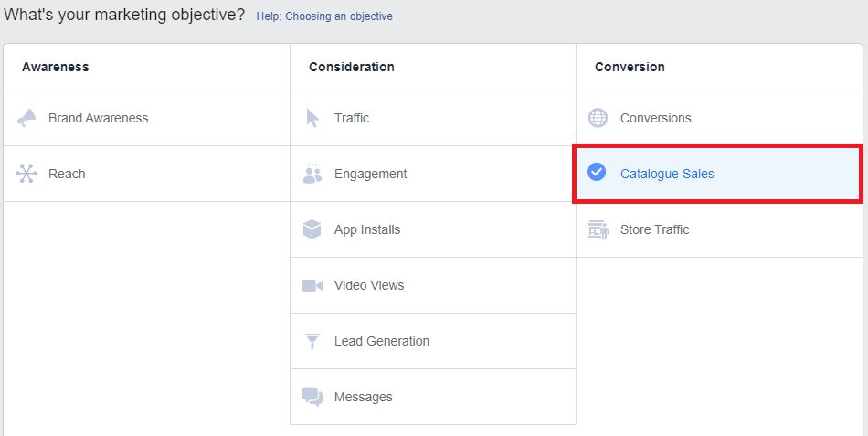Screen dimensions: 868x436
Task: Select the Brand Awareness objective label
Action: tap(99, 118)
